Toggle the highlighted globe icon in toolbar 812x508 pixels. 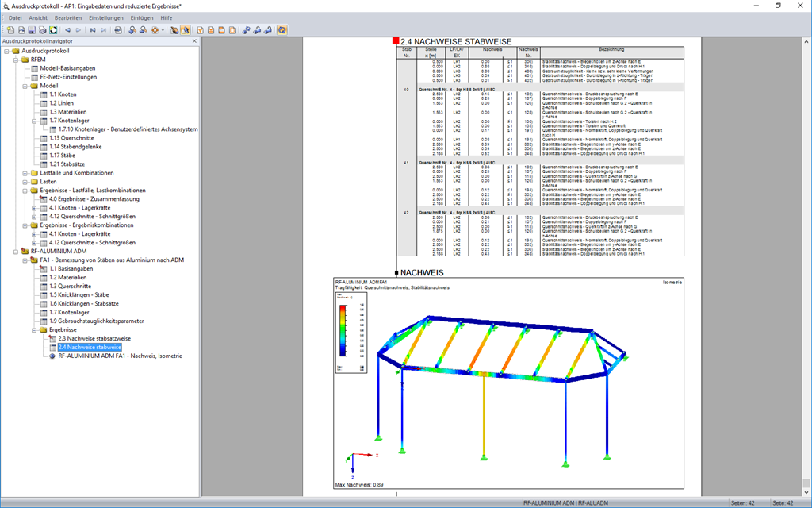click(282, 30)
